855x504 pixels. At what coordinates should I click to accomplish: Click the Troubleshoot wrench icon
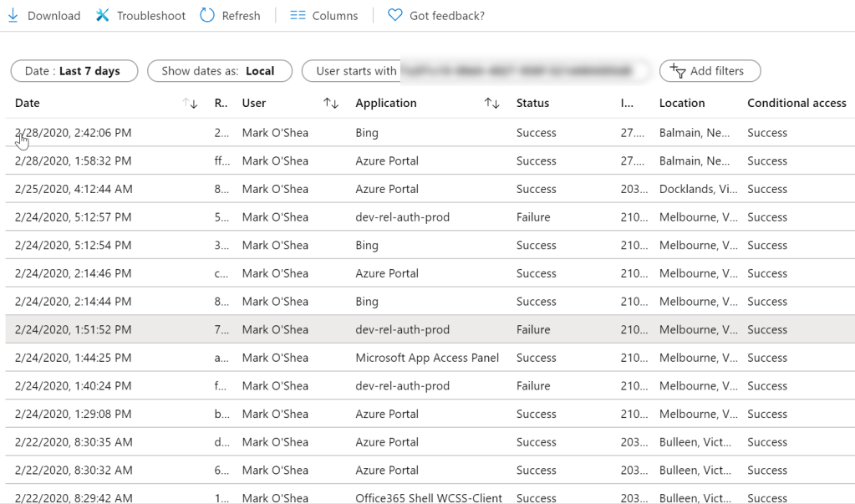(103, 15)
